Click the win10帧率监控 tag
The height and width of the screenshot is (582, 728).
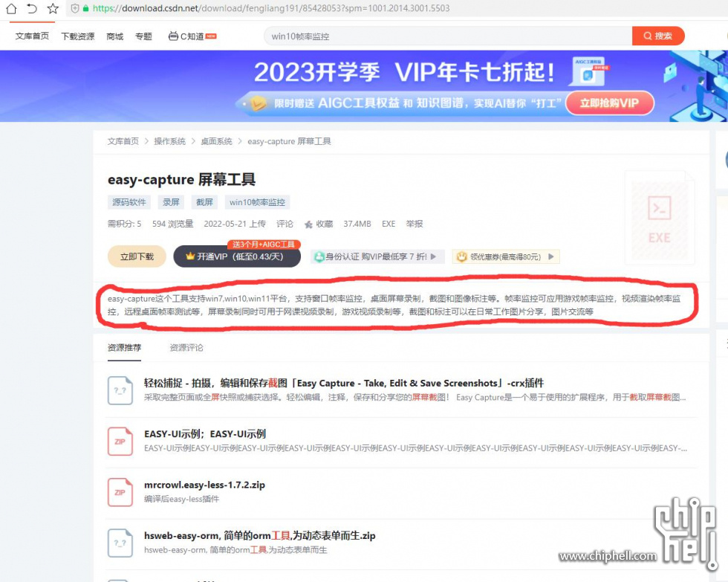coord(257,202)
